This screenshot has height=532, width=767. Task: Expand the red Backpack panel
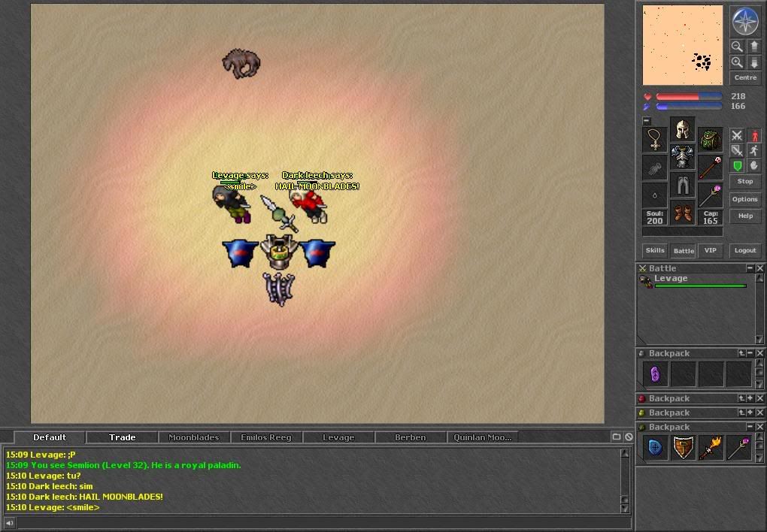750,398
